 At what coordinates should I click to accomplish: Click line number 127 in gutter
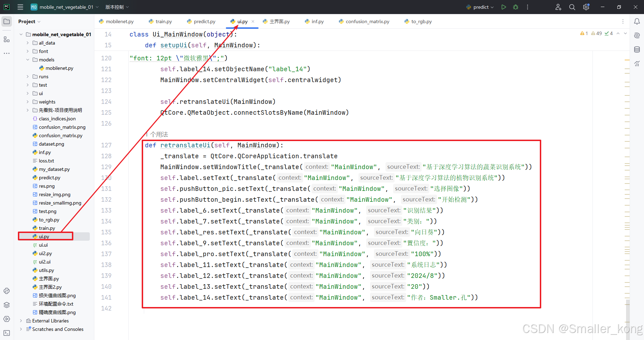click(x=106, y=145)
